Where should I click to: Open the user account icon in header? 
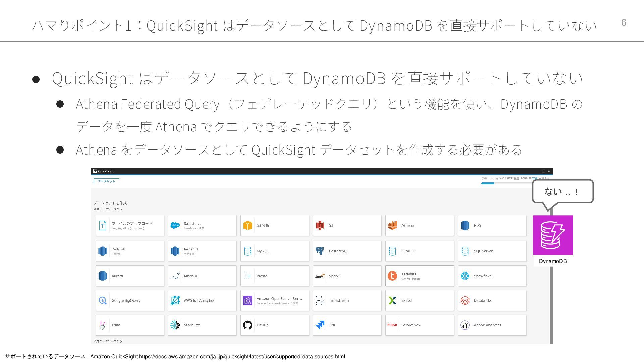549,171
